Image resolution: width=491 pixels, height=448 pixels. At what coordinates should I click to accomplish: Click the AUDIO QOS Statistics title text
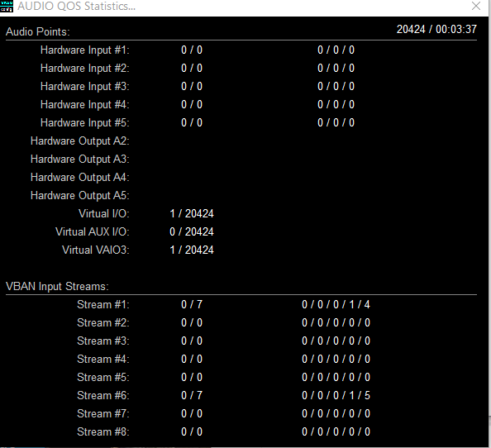pyautogui.click(x=76, y=7)
